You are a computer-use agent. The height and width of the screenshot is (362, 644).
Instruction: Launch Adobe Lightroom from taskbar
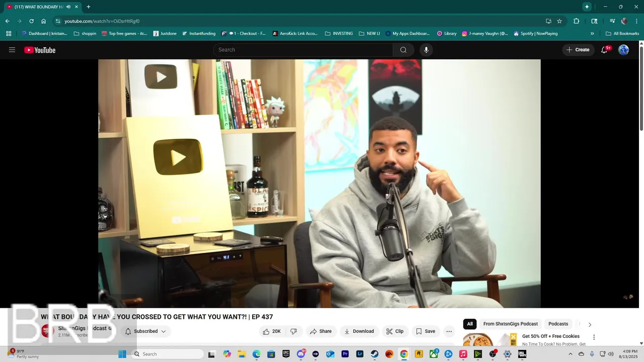[x=360, y=354]
